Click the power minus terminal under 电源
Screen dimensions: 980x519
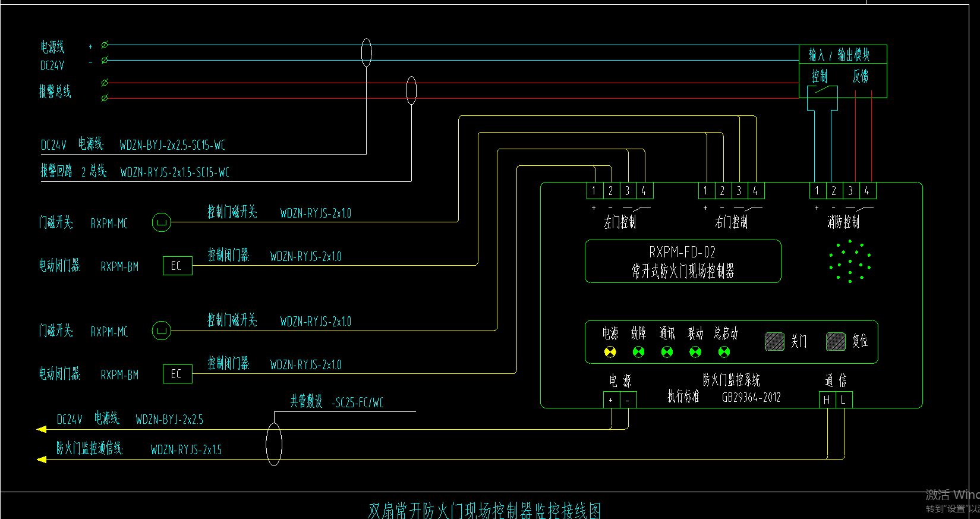[x=628, y=400]
